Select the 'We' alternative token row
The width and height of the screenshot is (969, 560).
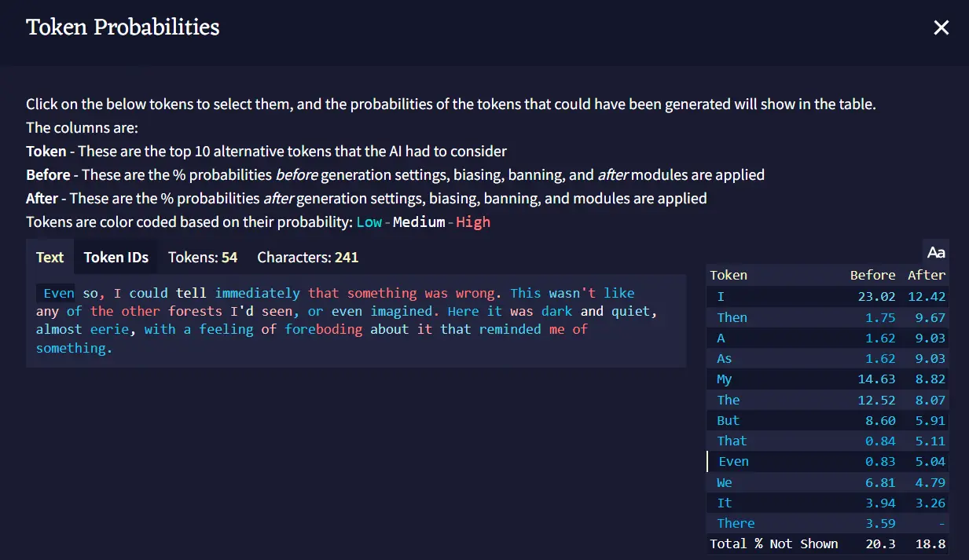point(828,482)
